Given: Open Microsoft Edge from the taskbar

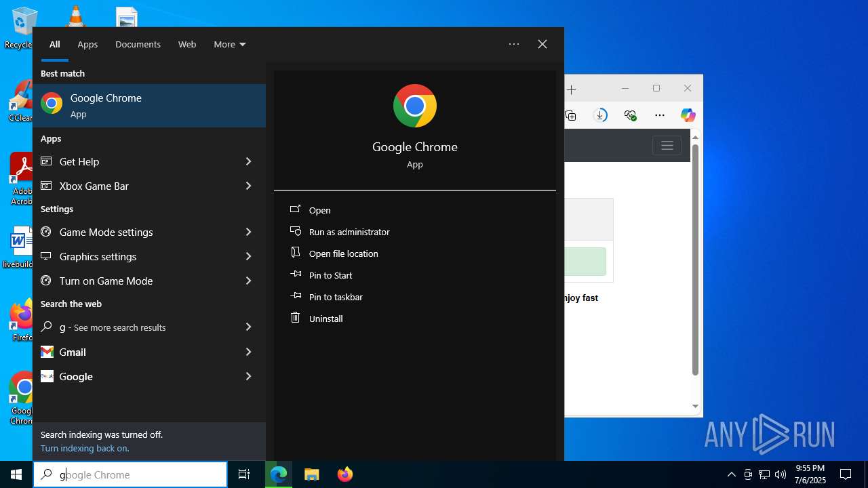Looking at the screenshot, I should point(279,474).
